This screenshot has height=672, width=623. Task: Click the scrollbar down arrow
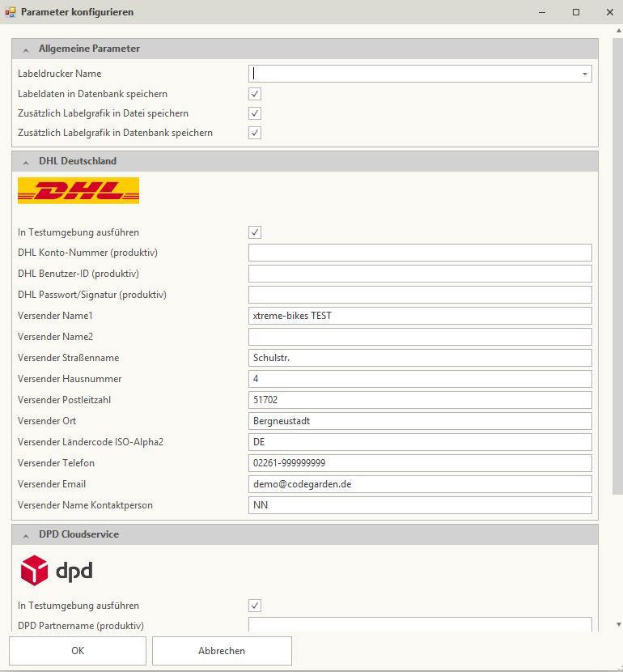coord(618,624)
